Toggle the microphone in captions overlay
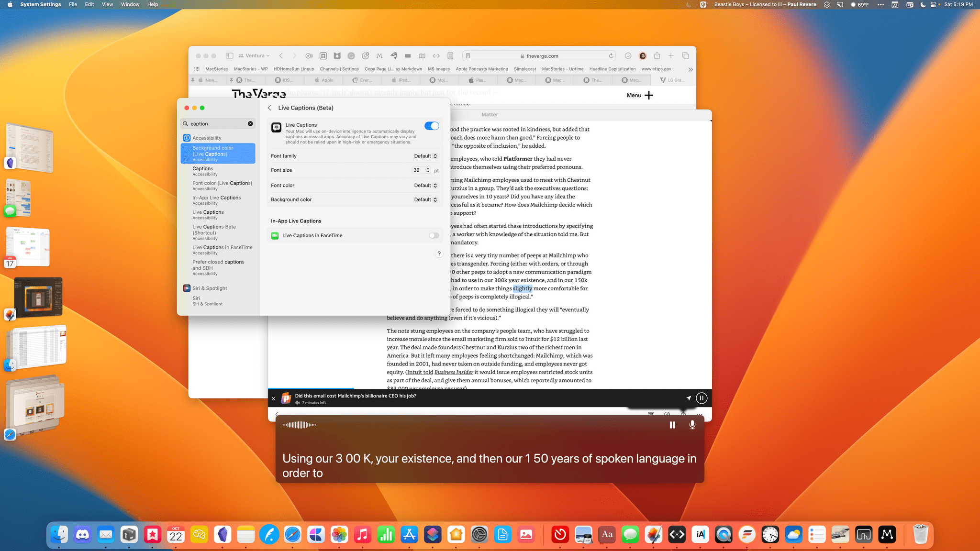Image resolution: width=980 pixels, height=551 pixels. (x=692, y=425)
